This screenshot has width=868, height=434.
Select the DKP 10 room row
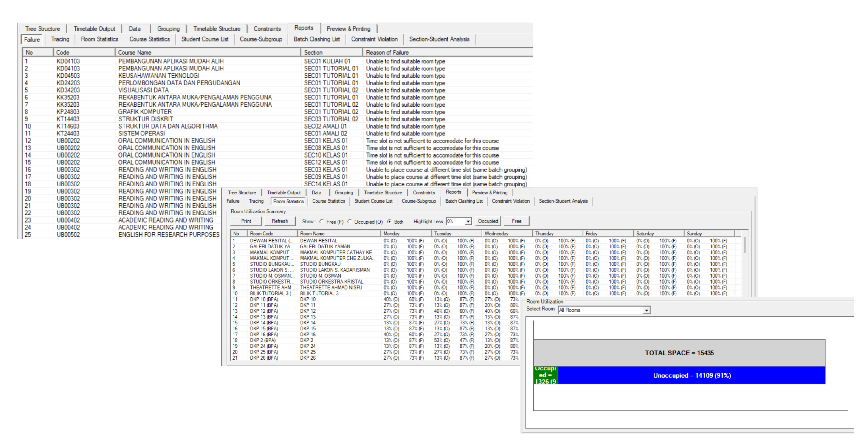click(x=308, y=299)
